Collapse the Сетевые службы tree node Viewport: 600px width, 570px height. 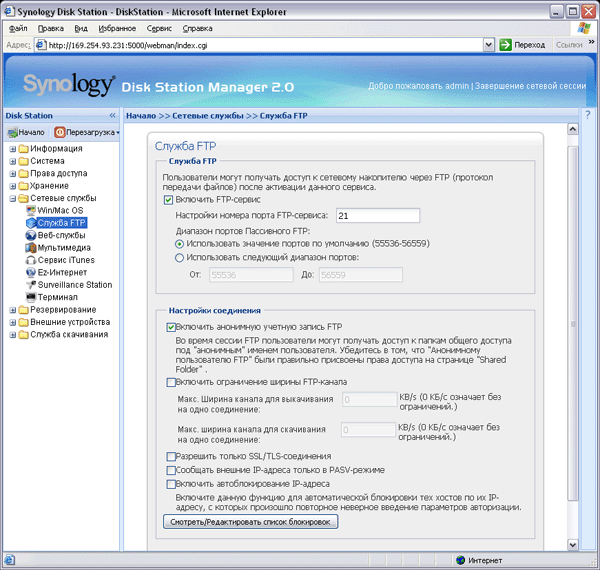pos(13,199)
